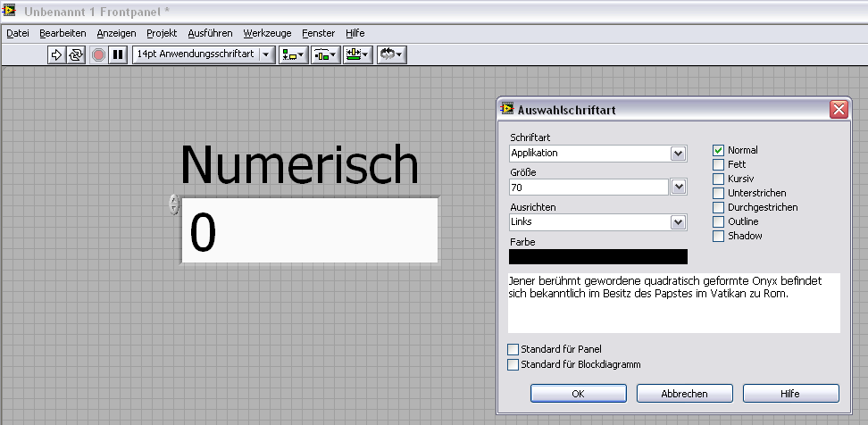Expand the Größe dropdown arrow
Image resolution: width=868 pixels, height=425 pixels.
coord(678,187)
